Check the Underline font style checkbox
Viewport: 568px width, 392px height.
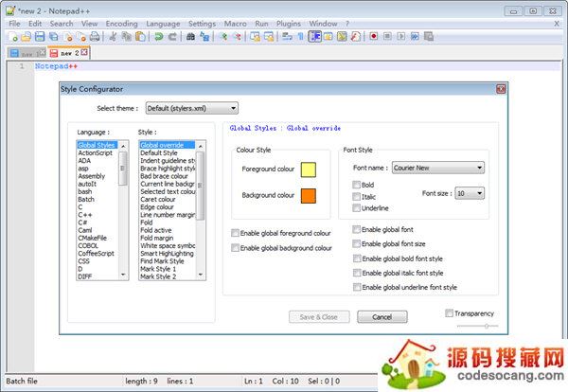pos(356,208)
